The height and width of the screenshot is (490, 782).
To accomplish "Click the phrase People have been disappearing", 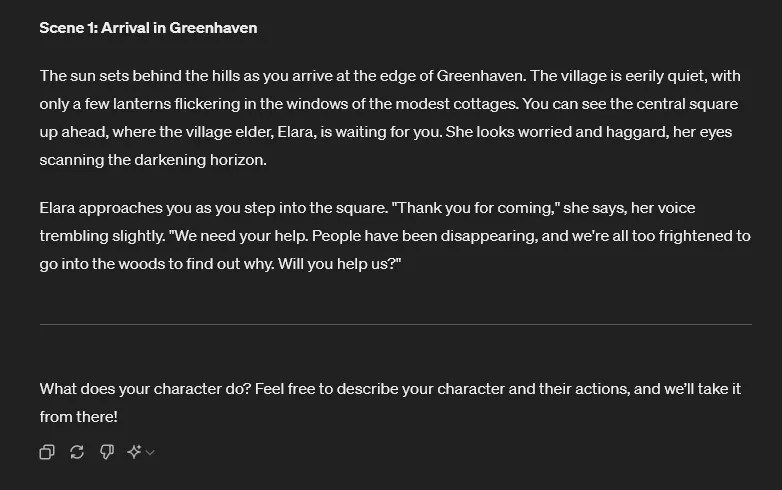I will [424, 235].
